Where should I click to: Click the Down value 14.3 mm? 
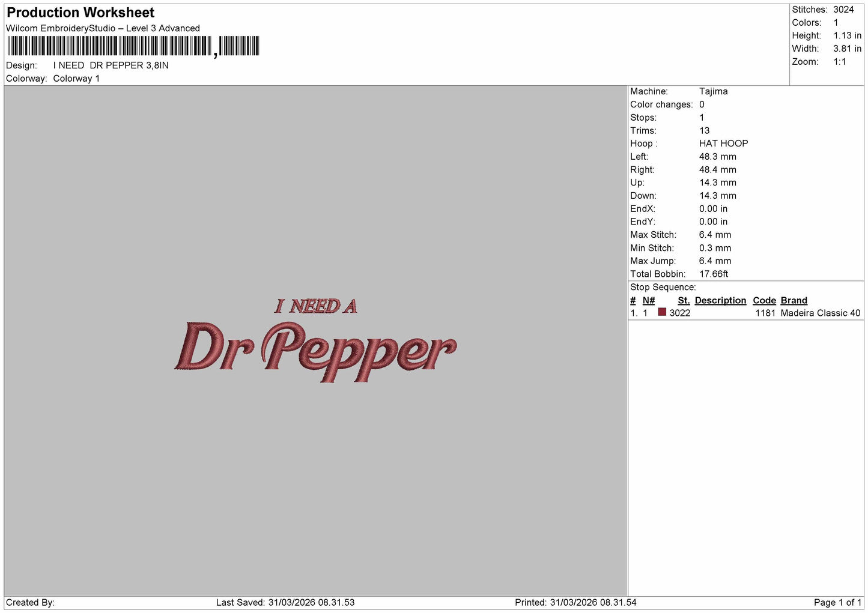tap(717, 196)
